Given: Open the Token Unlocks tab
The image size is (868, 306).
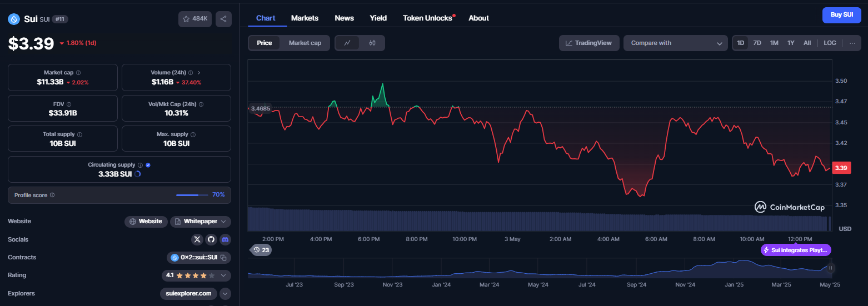Looking at the screenshot, I should point(428,18).
